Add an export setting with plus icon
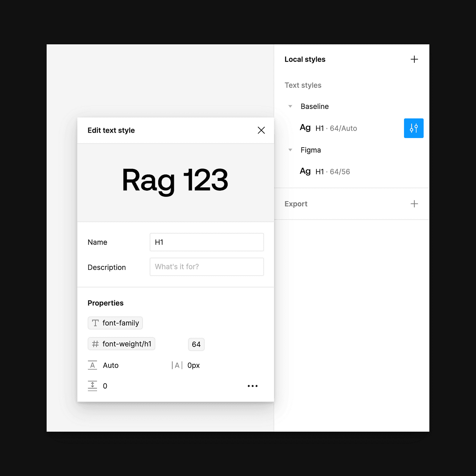476x476 pixels. point(414,204)
